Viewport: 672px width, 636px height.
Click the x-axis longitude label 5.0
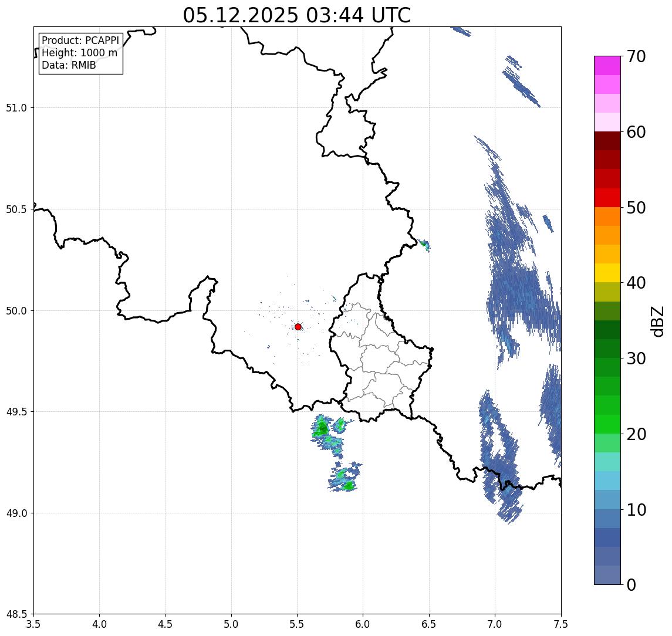[231, 624]
